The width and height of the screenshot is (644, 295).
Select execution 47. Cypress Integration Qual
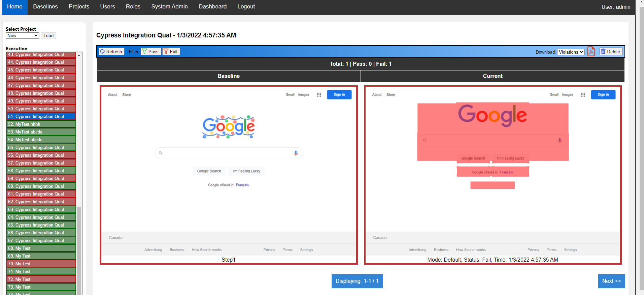(41, 86)
